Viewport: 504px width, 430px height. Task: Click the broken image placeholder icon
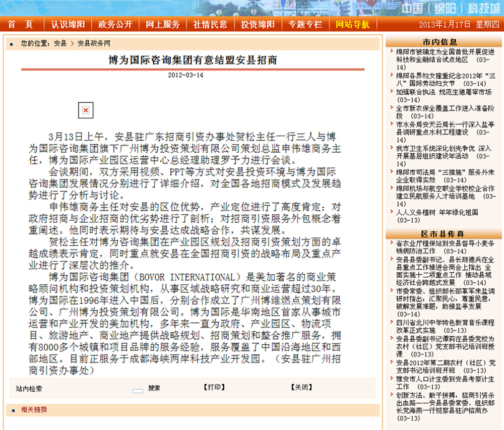(86, 110)
